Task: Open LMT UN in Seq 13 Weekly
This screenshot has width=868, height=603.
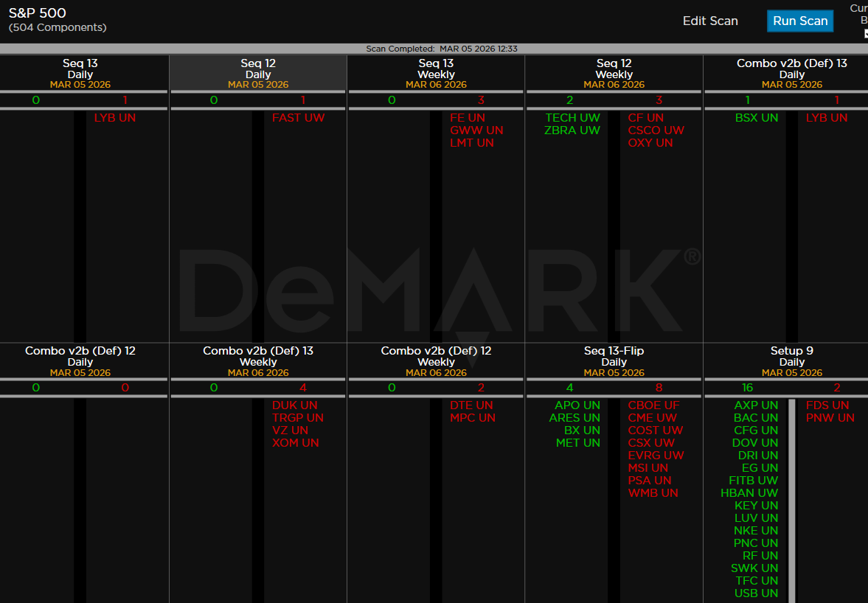Action: pos(472,143)
